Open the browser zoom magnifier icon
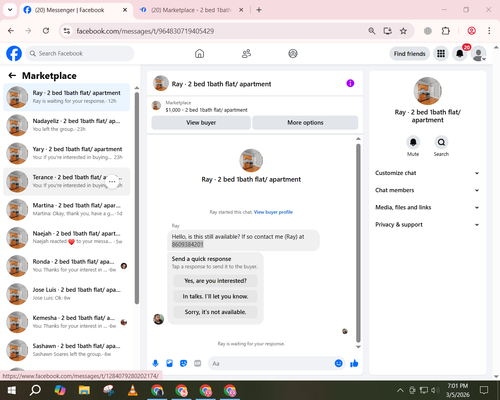The width and height of the screenshot is (500, 400). coord(372,31)
